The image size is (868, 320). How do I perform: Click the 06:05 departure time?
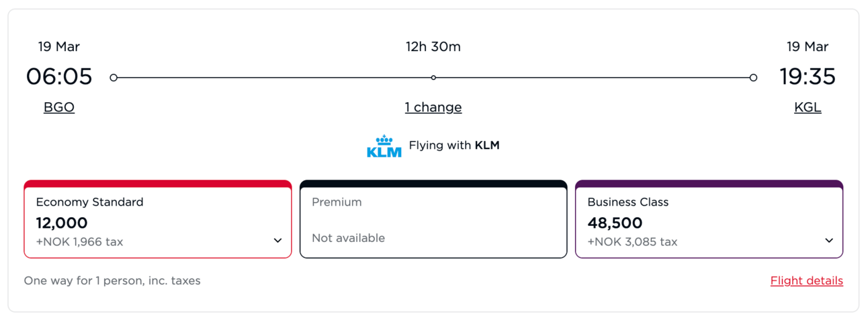click(x=59, y=77)
